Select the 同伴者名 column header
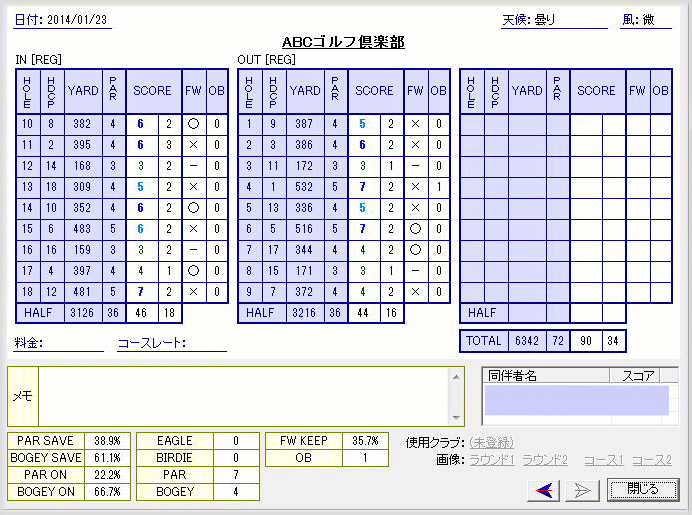The height and width of the screenshot is (515, 692). click(x=546, y=376)
